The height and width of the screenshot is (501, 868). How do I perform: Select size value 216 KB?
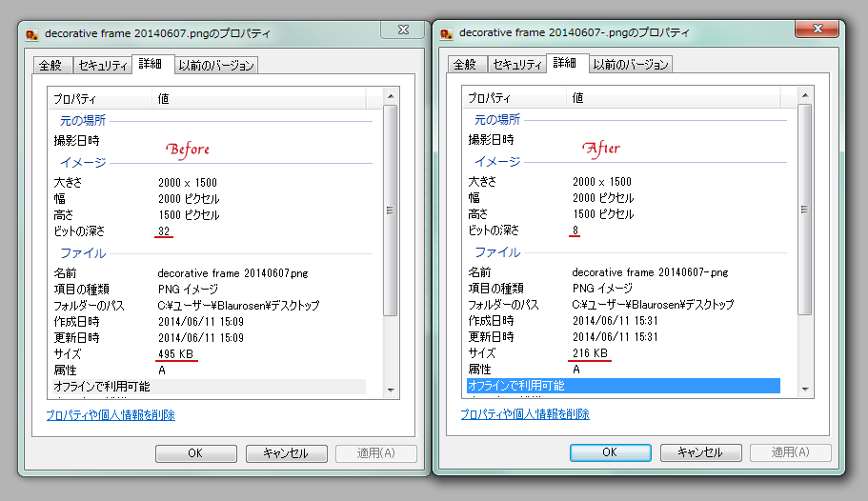coord(590,353)
